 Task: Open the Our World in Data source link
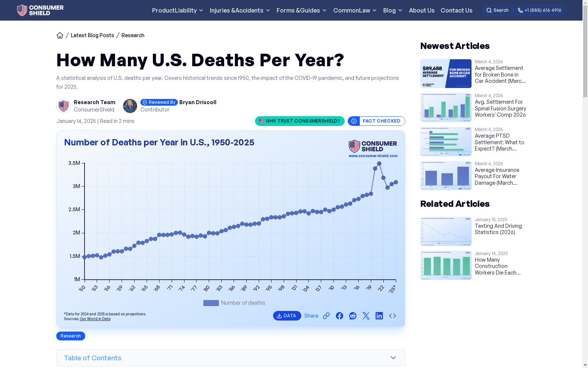point(95,319)
